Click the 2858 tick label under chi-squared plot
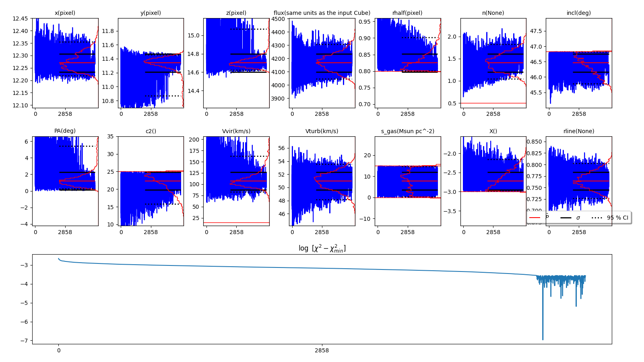 pyautogui.click(x=322, y=350)
